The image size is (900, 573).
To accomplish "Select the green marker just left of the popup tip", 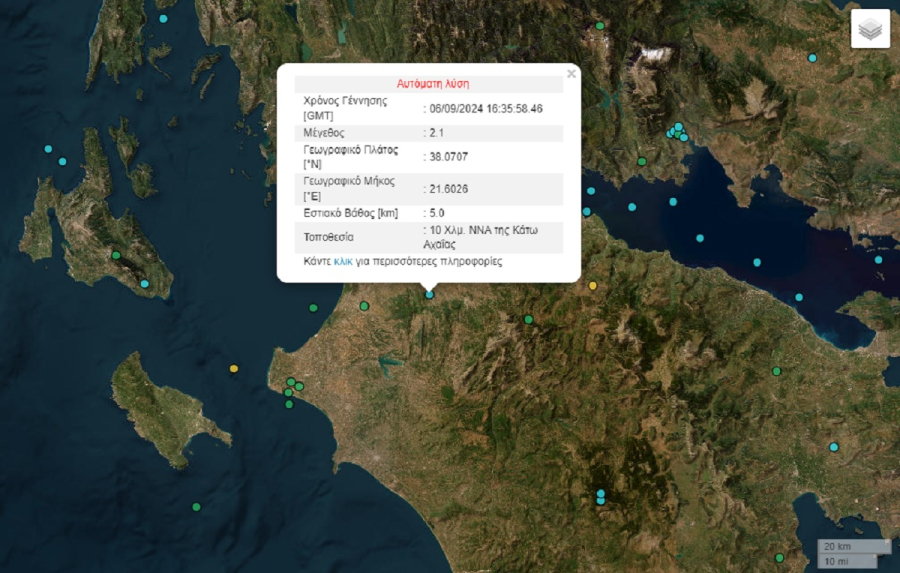I will [365, 305].
